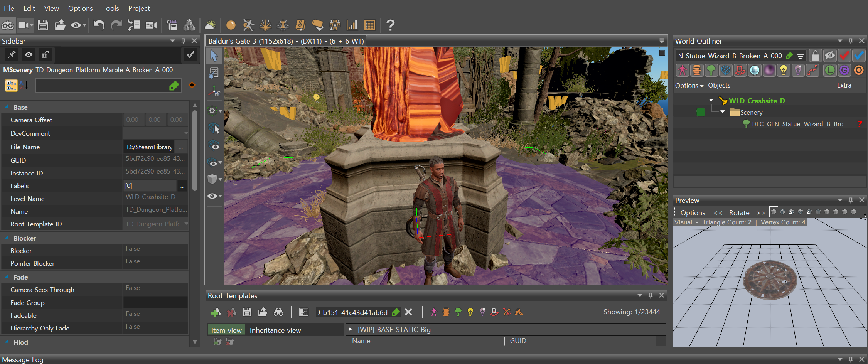Toggle the pin button in Sidebar toolbar
This screenshot has width=868, height=364.
(x=12, y=55)
